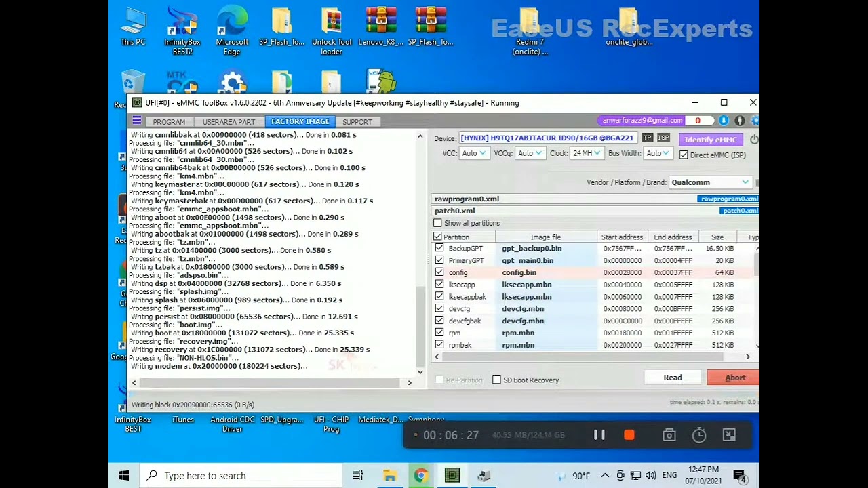Image resolution: width=868 pixels, height=488 pixels.
Task: Toggle the select-all Partition header checkbox
Action: (x=437, y=237)
